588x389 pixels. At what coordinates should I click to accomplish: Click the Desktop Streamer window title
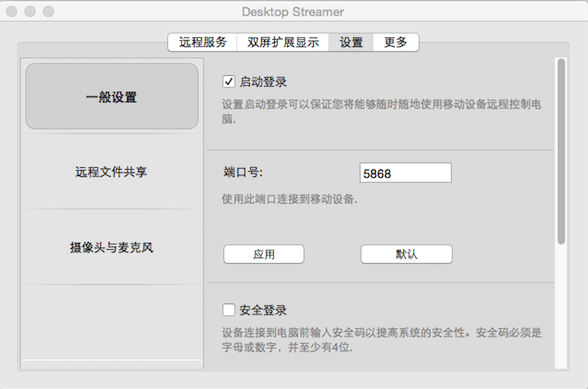pyautogui.click(x=293, y=12)
